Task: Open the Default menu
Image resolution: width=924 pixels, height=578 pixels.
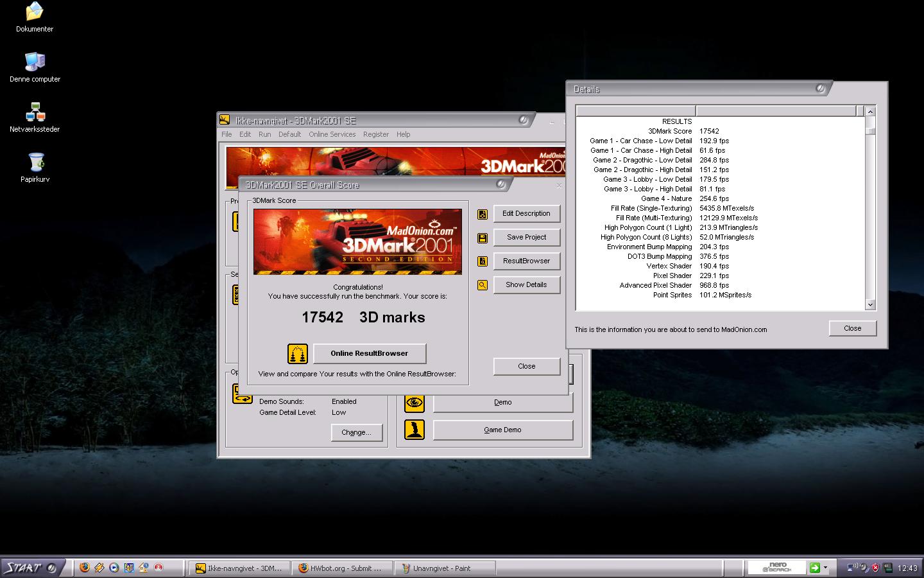Action: click(289, 134)
